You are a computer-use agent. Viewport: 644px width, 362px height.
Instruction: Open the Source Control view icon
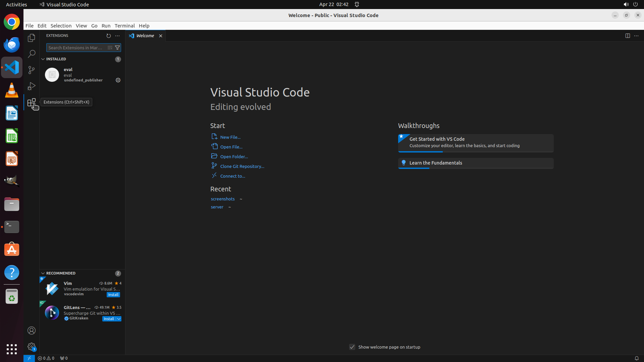(32, 70)
